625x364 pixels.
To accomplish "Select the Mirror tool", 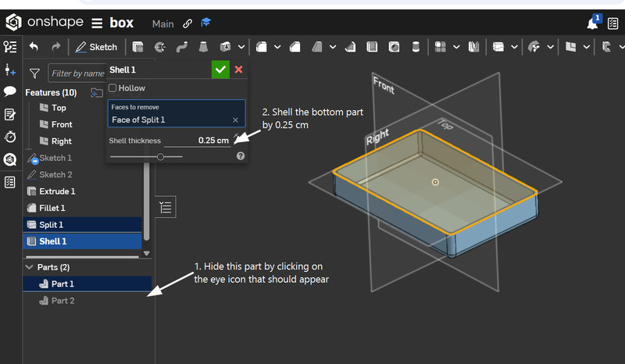I will pyautogui.click(x=473, y=47).
